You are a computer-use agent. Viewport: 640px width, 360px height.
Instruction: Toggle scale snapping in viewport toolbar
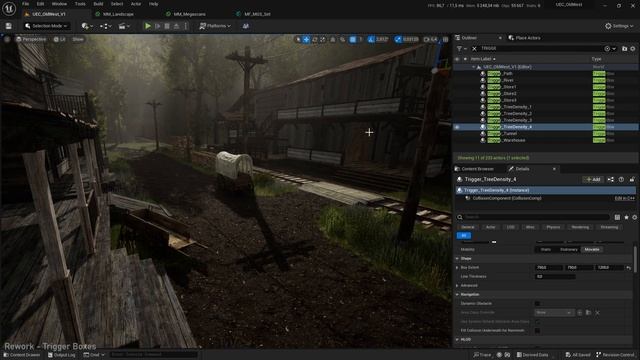398,39
